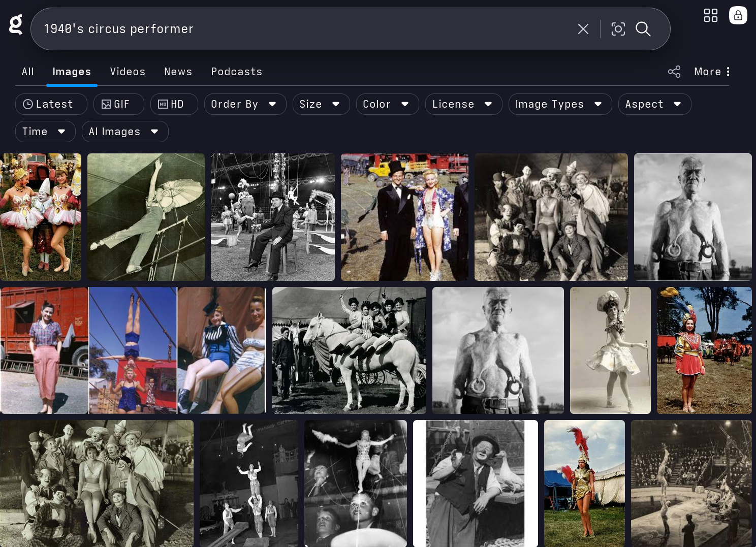
Task: Open the sepia circus ring audience photo
Action: click(x=691, y=484)
